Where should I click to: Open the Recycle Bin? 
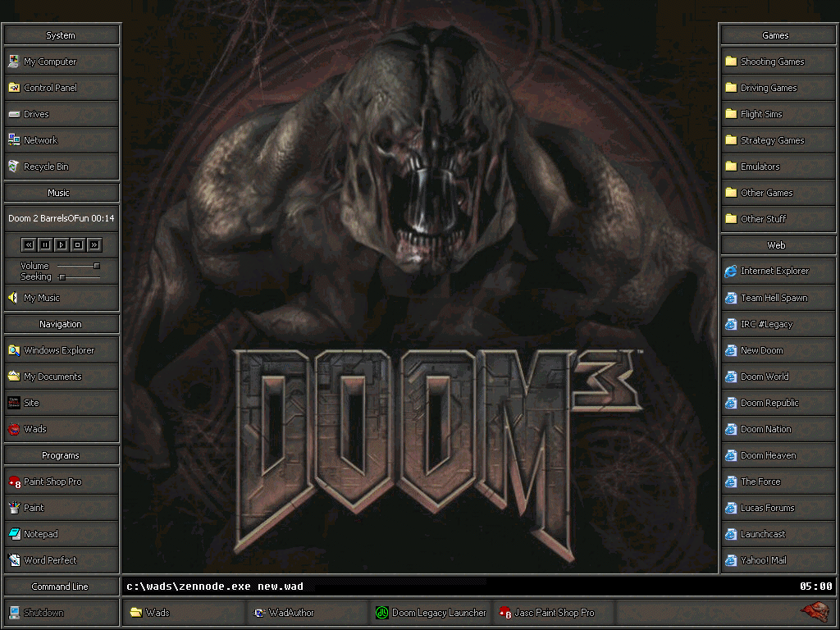(x=62, y=167)
